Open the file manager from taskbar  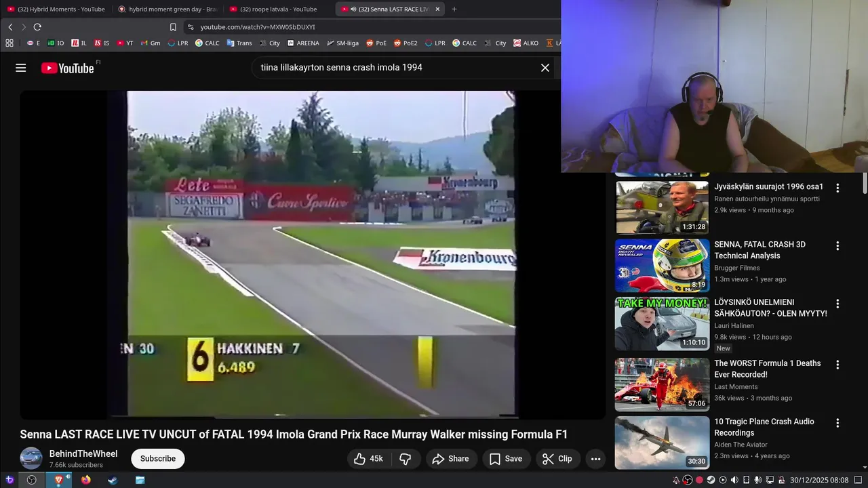[140, 480]
